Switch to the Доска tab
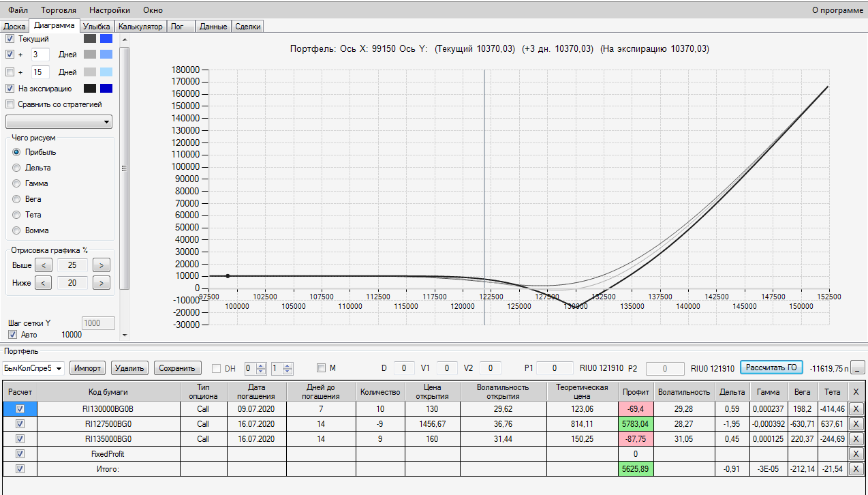 [x=14, y=27]
